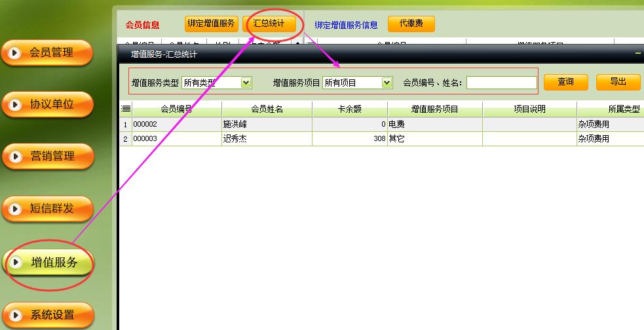Sort by 卡余额 column header
This screenshot has width=644, height=330.
350,109
